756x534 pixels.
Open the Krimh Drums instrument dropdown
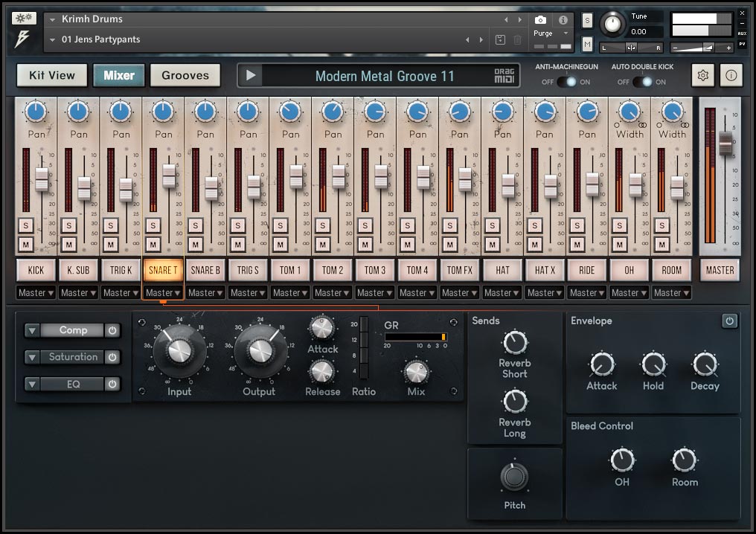click(x=53, y=20)
